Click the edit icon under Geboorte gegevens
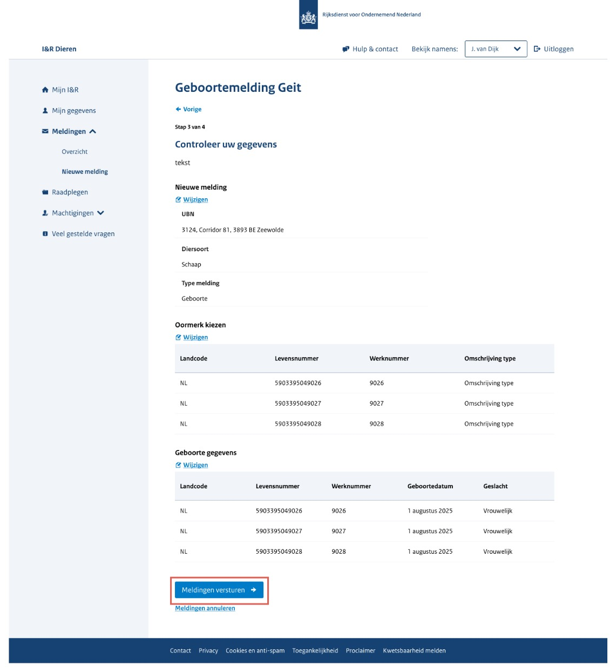The image size is (616, 672). coord(178,465)
